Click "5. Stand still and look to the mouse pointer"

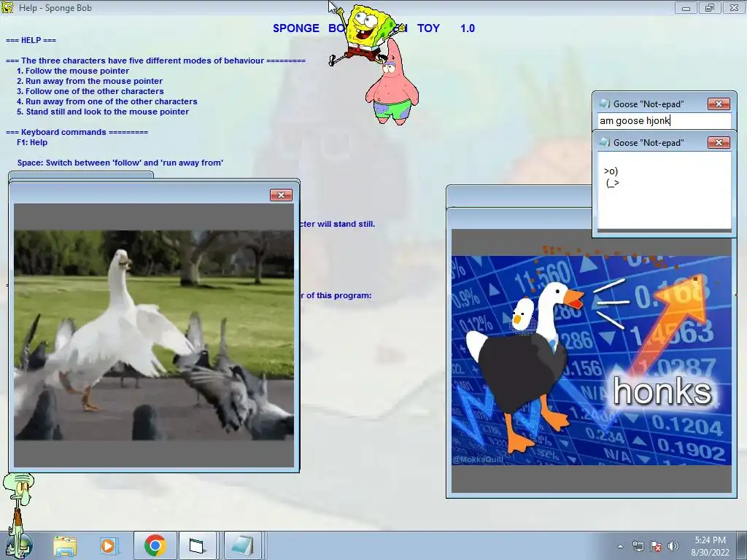(102, 112)
